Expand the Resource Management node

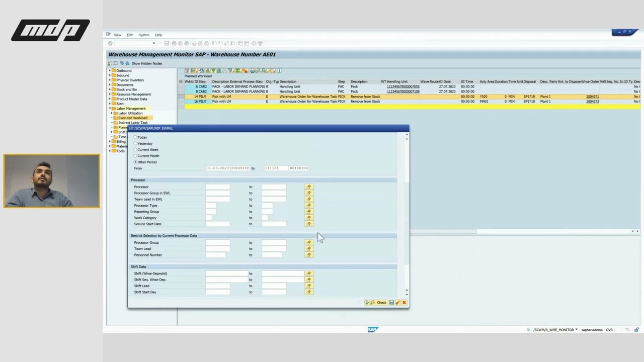110,95
